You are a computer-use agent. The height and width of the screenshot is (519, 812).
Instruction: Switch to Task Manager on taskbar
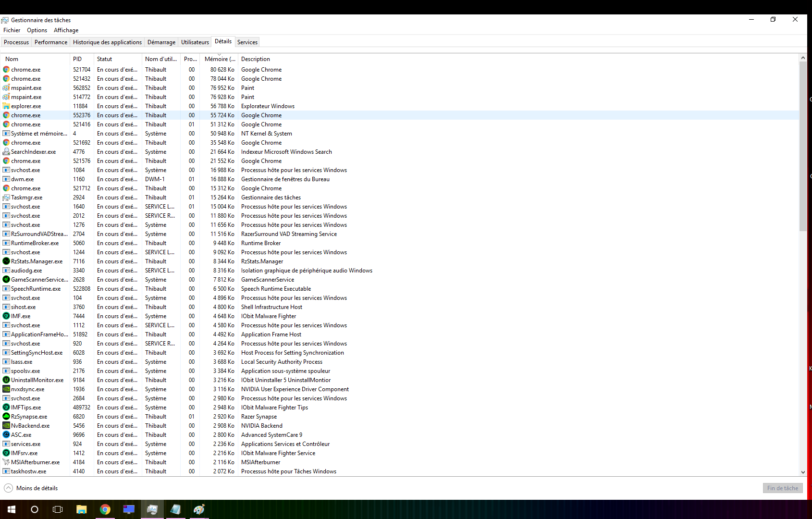(152, 509)
